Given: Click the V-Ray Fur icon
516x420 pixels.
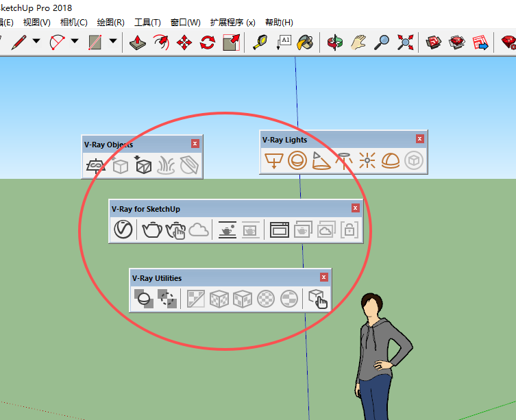Looking at the screenshot, I should pyautogui.click(x=166, y=165).
